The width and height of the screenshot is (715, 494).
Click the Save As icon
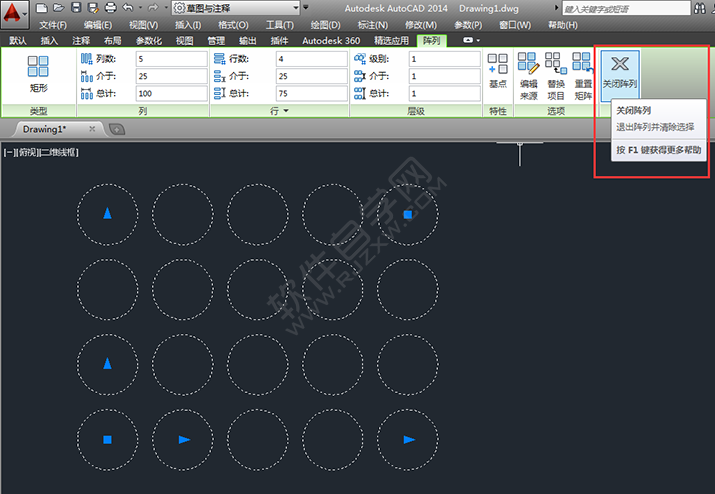click(93, 8)
